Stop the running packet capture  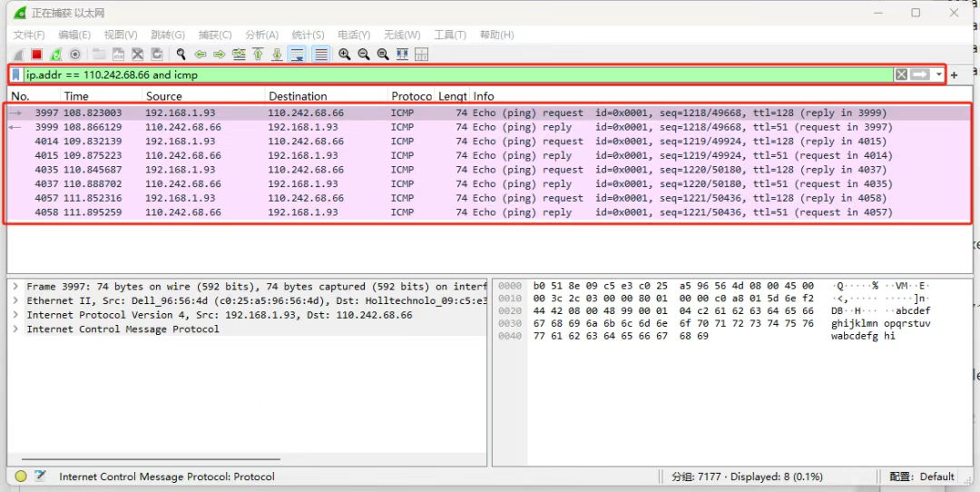click(37, 54)
